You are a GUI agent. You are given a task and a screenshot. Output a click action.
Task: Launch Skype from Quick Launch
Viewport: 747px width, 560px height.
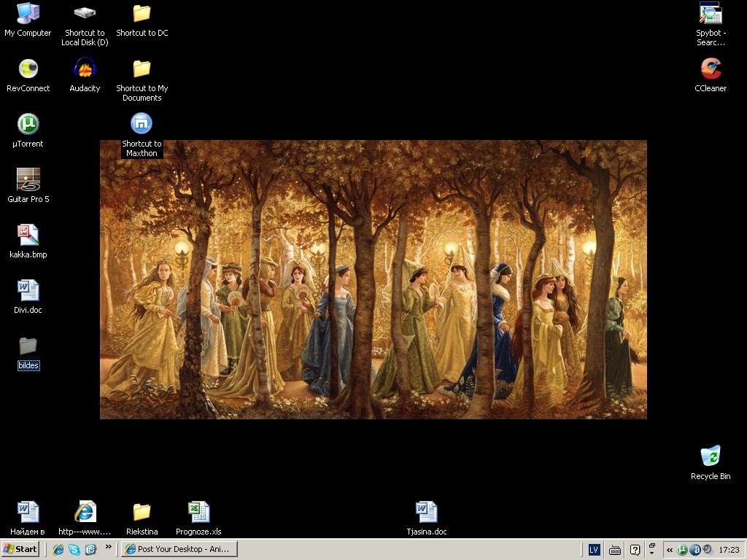pyautogui.click(x=74, y=549)
